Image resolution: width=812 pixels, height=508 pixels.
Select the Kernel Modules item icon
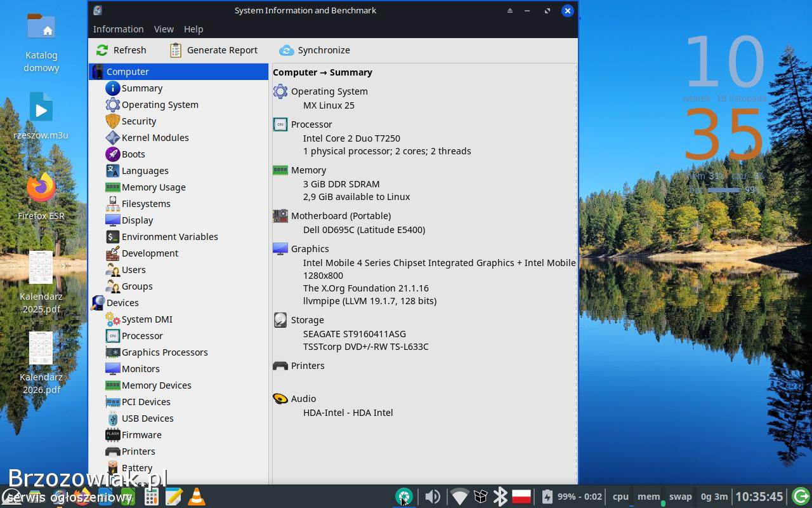pos(113,138)
